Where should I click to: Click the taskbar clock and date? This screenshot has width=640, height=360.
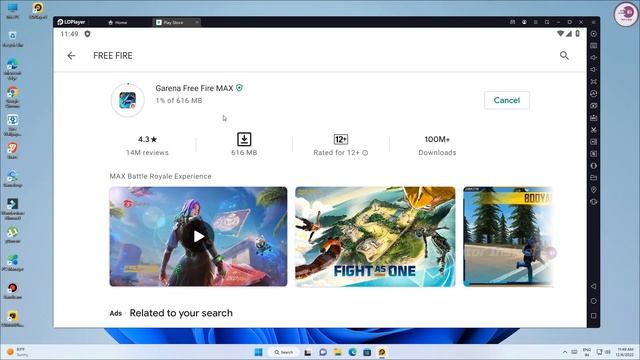[x=625, y=352]
